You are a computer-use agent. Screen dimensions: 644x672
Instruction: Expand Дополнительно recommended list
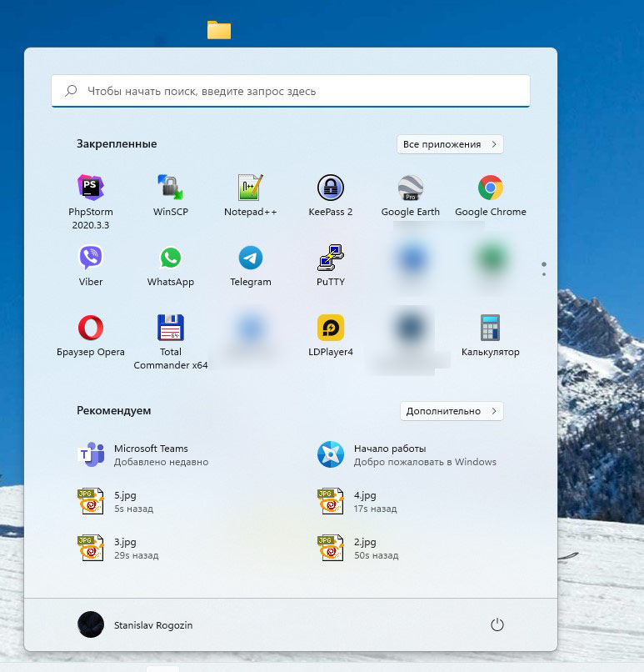[452, 411]
